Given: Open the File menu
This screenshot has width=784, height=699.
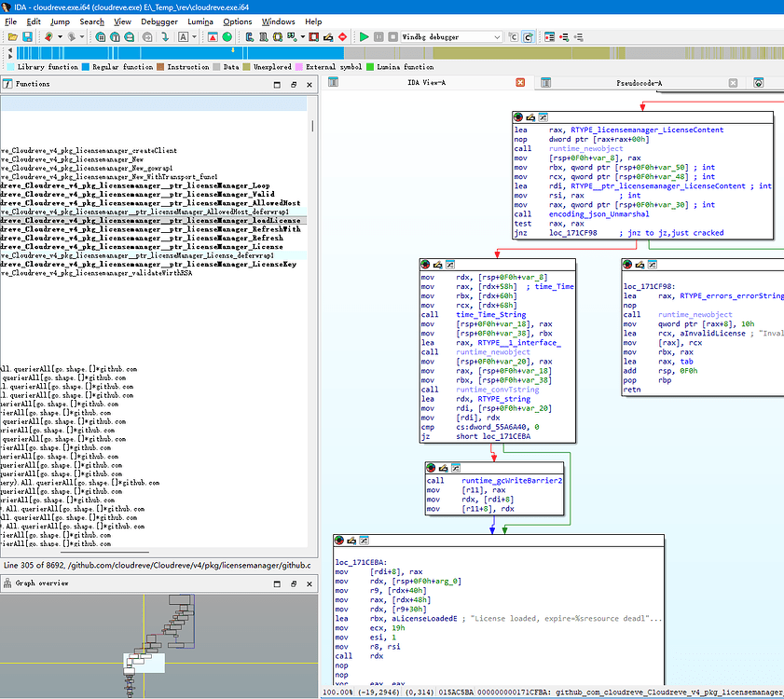Looking at the screenshot, I should [10, 21].
